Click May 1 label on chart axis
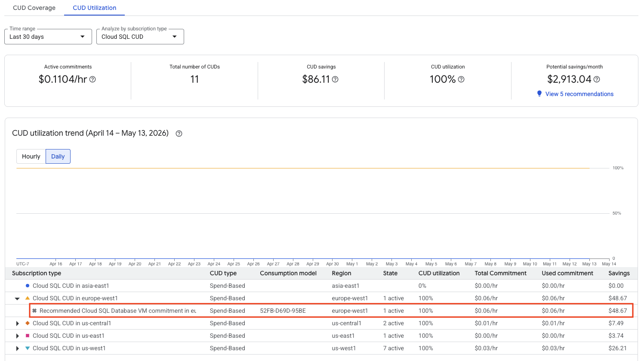644x361 pixels. click(x=352, y=264)
